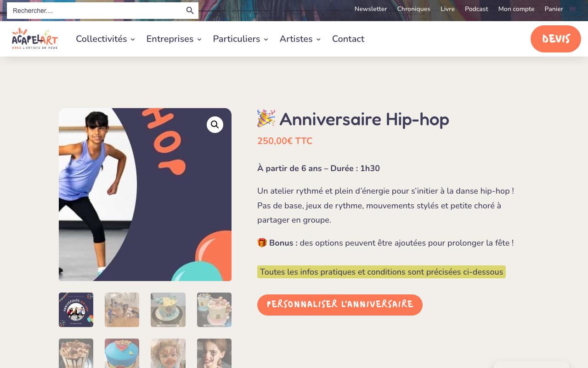The image size is (588, 368).
Task: Click the search magnifier icon in search bar
Action: click(190, 11)
